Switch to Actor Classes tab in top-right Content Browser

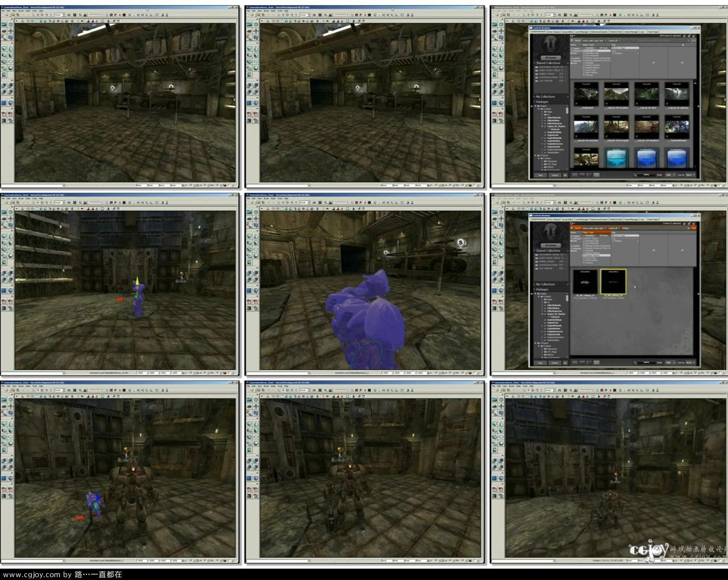pyautogui.click(x=554, y=32)
